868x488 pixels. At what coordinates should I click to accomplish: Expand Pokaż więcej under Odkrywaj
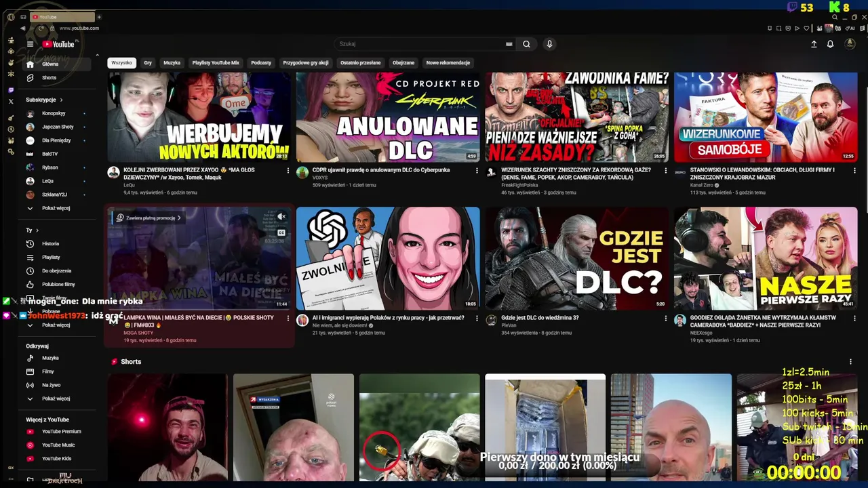coord(56,399)
